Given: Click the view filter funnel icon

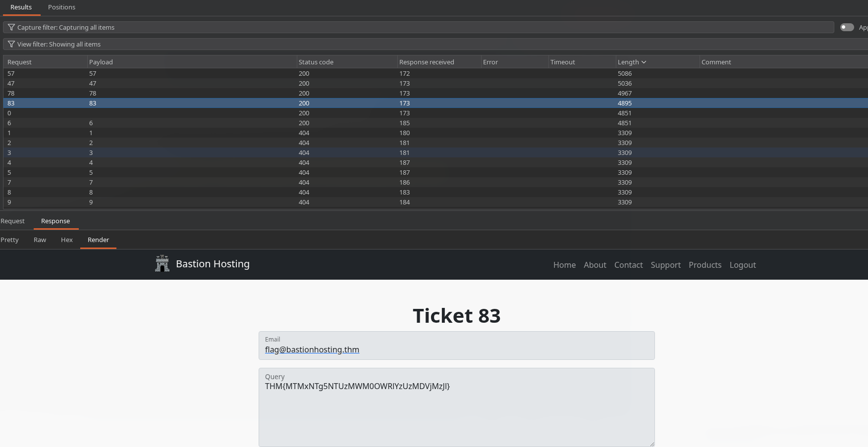Looking at the screenshot, I should point(11,44).
